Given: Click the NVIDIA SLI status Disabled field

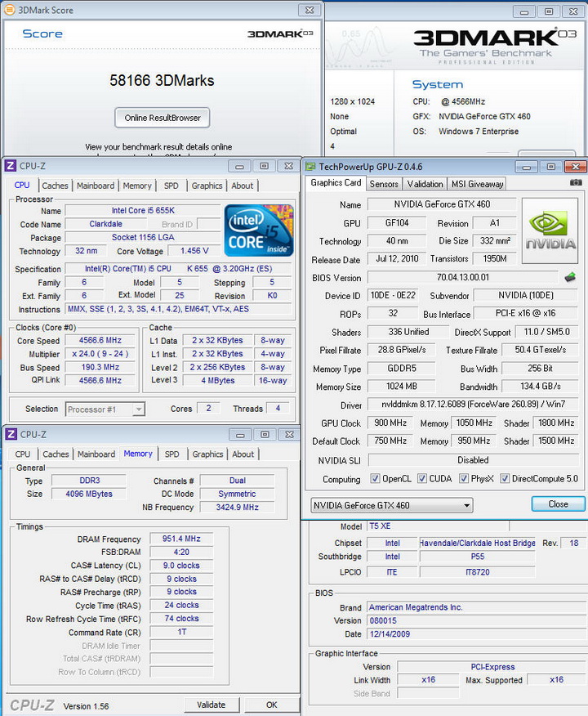Looking at the screenshot, I should (x=473, y=460).
